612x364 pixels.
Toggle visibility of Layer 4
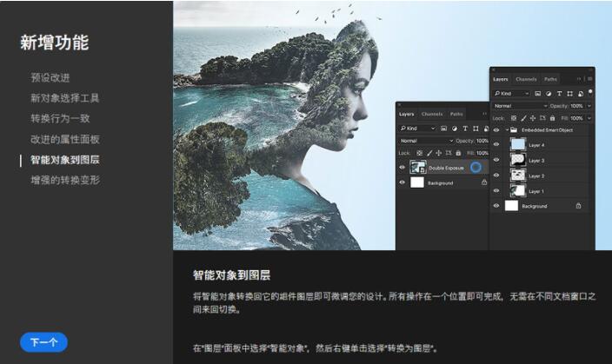click(x=496, y=144)
